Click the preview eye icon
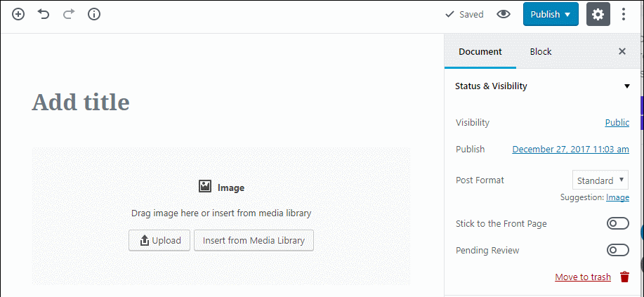The height and width of the screenshot is (297, 644). [503, 14]
